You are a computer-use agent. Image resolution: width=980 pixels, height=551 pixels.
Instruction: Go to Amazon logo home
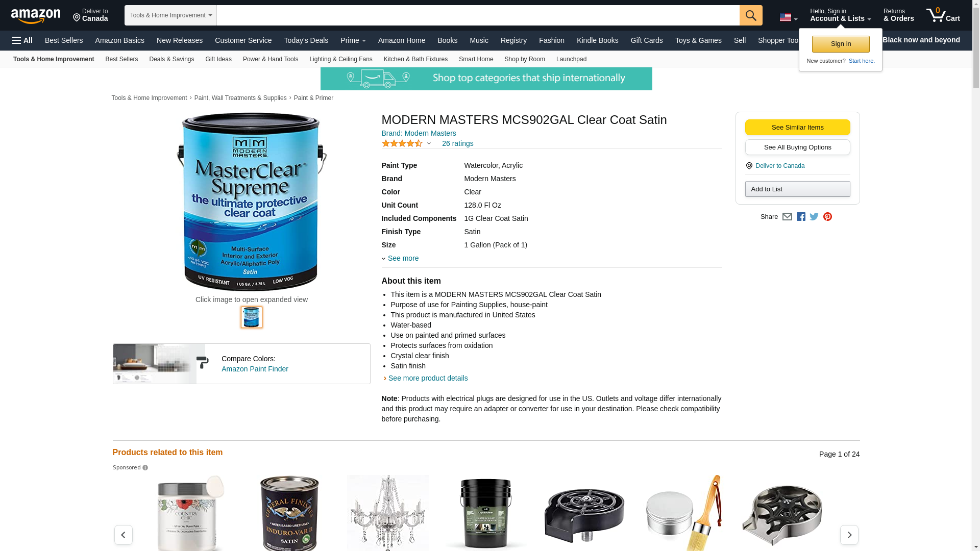coord(36,16)
